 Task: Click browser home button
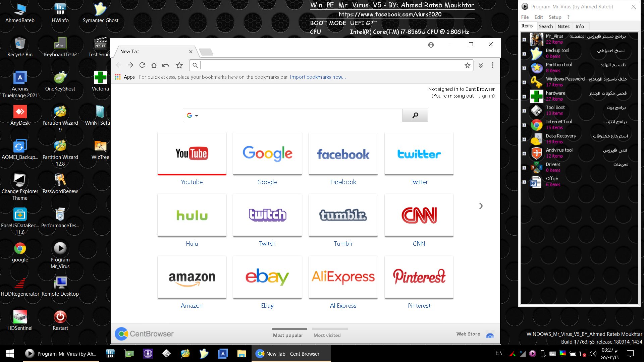[154, 65]
